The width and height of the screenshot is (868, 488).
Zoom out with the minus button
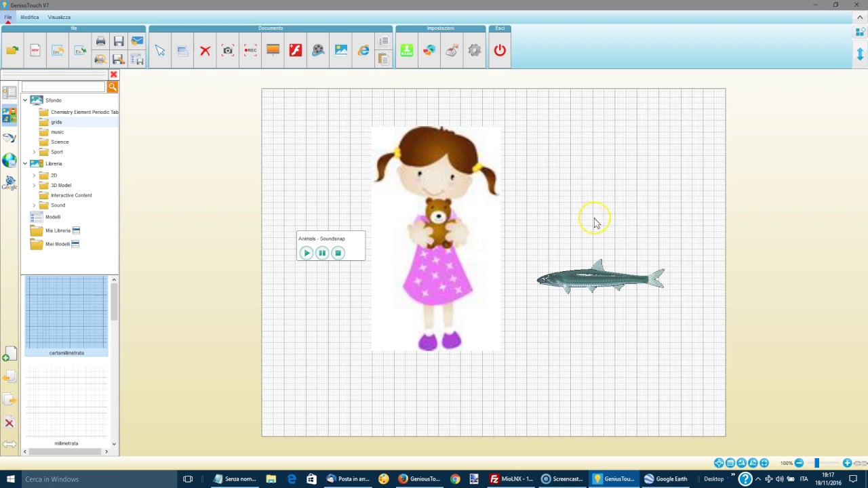coord(799,463)
